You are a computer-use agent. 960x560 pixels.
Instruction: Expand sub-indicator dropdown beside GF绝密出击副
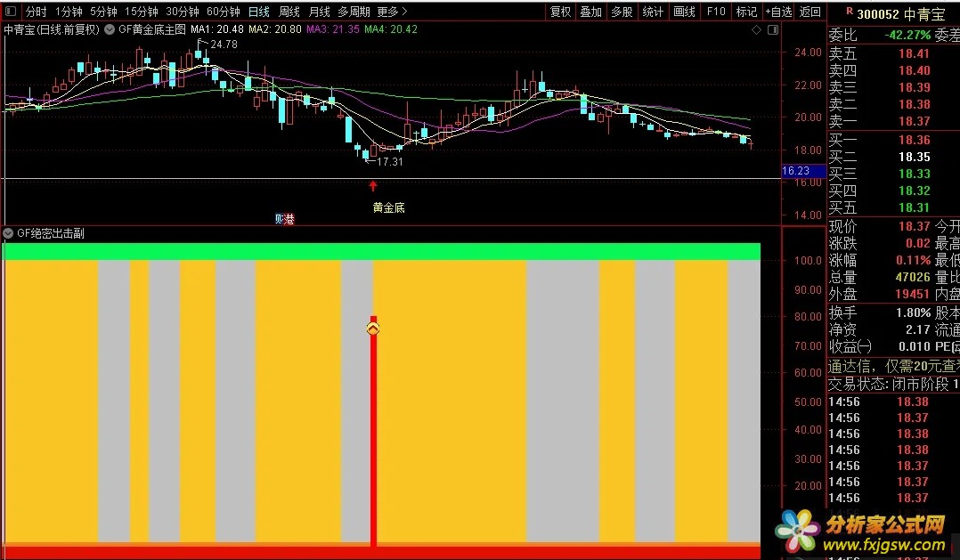click(8, 233)
